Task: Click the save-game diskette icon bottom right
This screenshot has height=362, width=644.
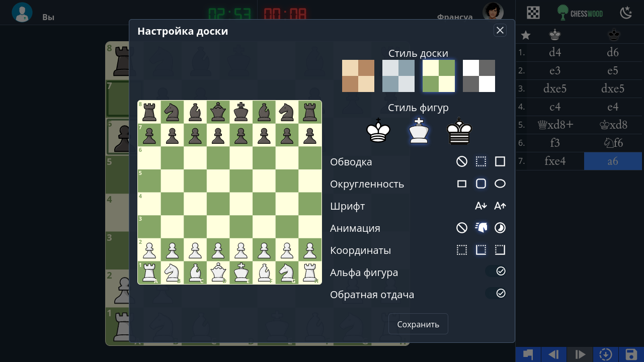Action: coord(632,354)
